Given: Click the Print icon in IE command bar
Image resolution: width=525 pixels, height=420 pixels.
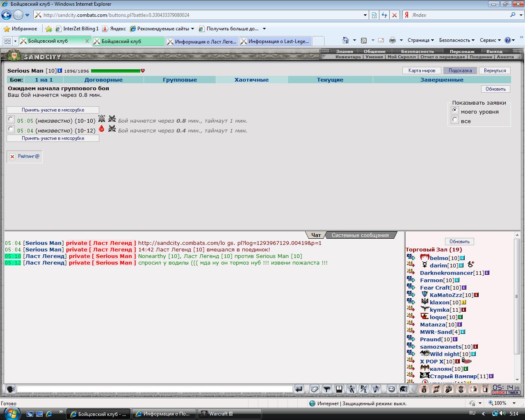Looking at the screenshot, I should [392, 40].
